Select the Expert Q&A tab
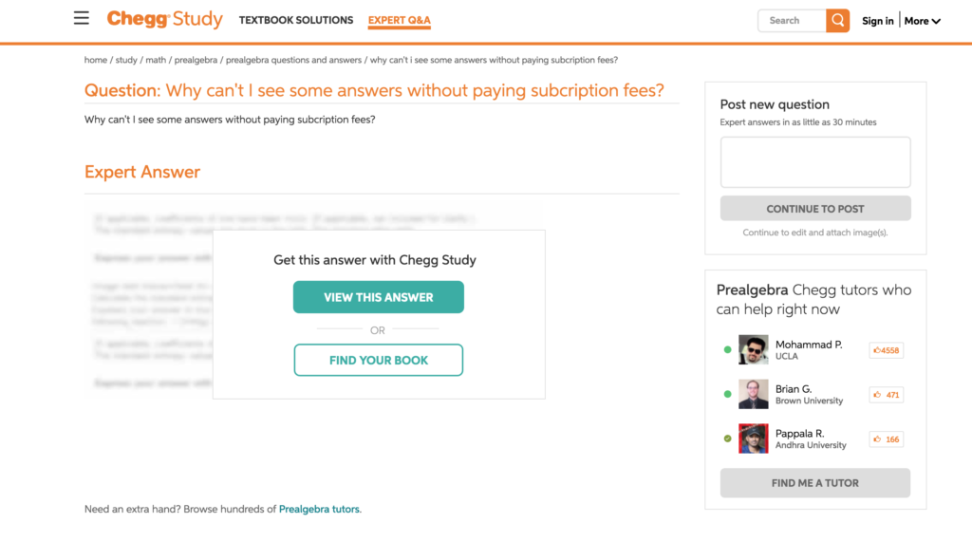This screenshot has height=560, width=972. [400, 21]
